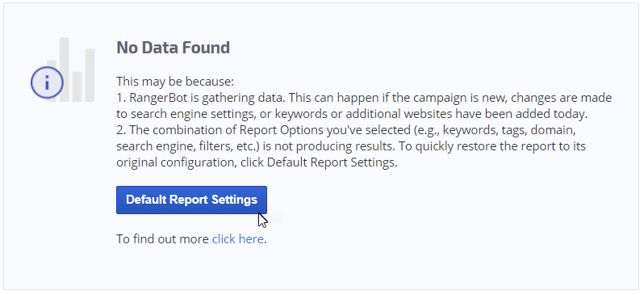This screenshot has width=644, height=295.
Task: Click the 'To find out more' text
Action: pos(163,239)
